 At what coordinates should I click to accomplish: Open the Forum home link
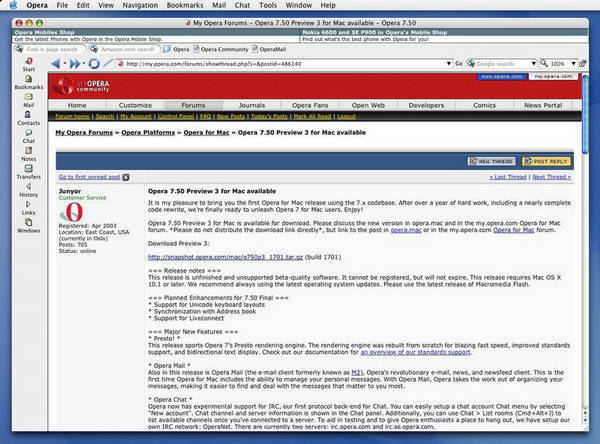[x=72, y=116]
